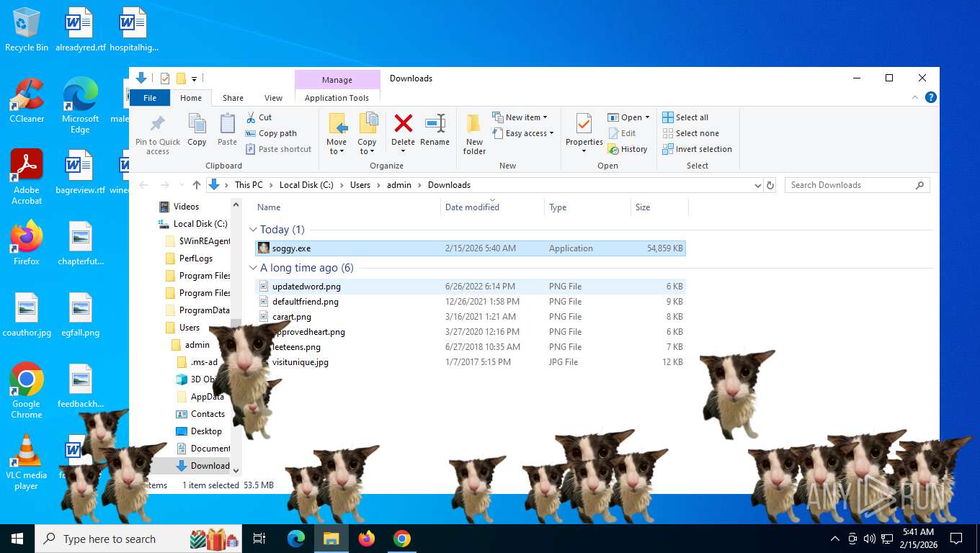The width and height of the screenshot is (980, 553).
Task: Click Paste shortcut in the ribbon
Action: point(279,149)
